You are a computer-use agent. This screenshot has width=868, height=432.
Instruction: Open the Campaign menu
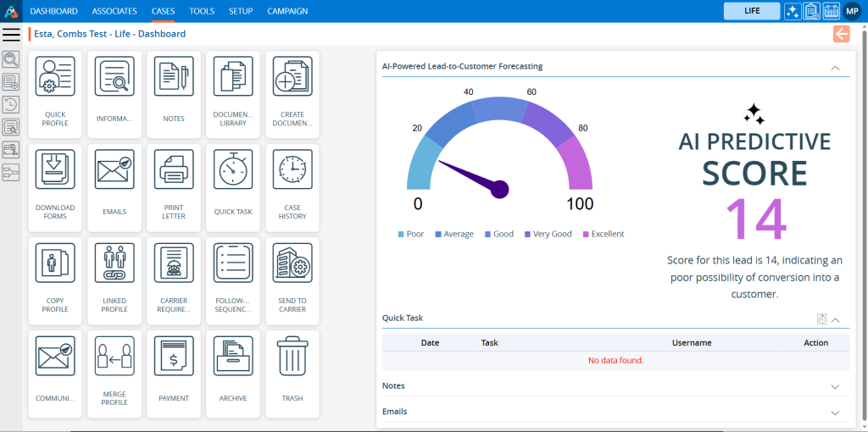tap(287, 11)
